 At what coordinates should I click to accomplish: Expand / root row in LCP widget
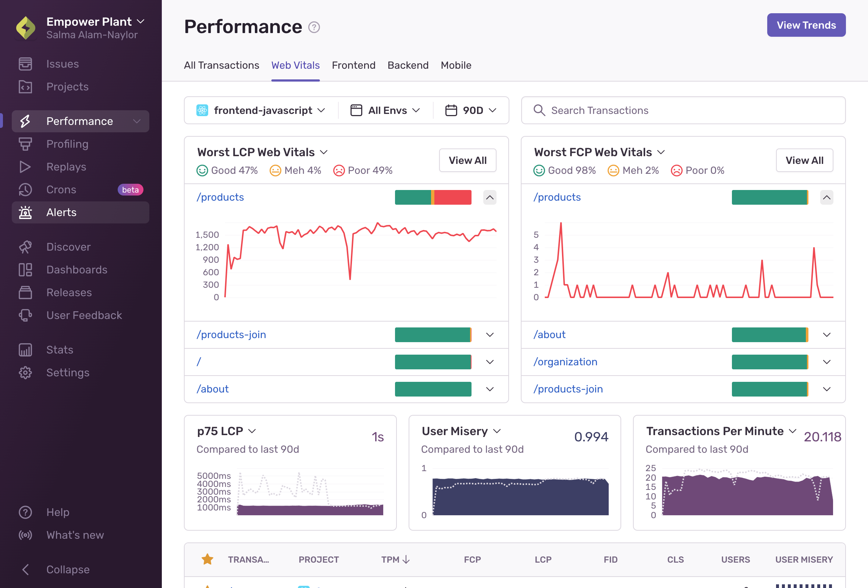tap(490, 362)
